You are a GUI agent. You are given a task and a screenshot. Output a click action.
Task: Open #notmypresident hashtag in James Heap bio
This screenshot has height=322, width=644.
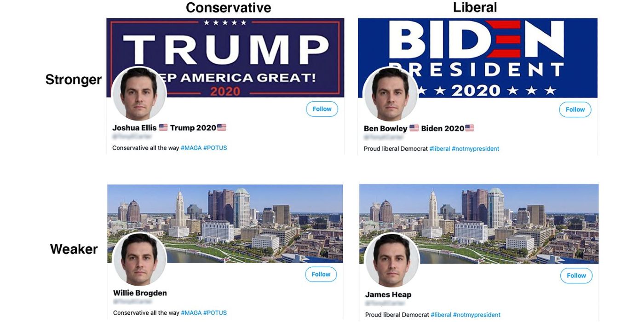[477, 315]
